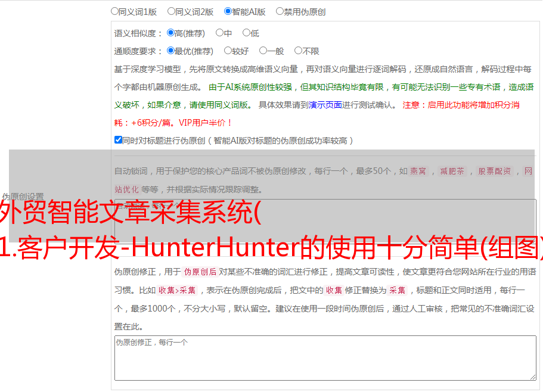Click the red 注意 points warning text
Screen dimensions: 543x392
pos(317,114)
